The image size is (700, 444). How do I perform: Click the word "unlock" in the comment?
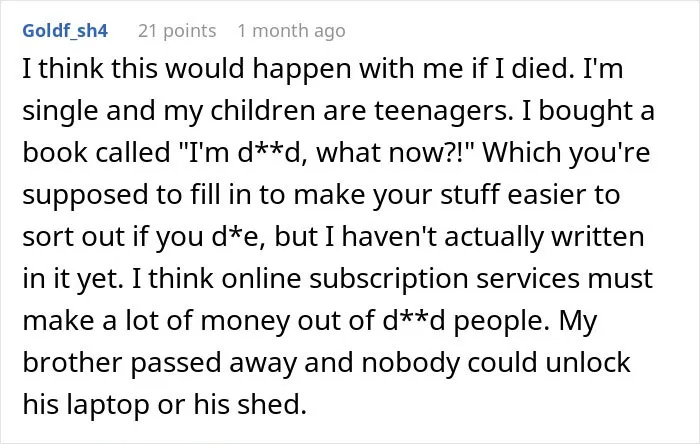[588, 362]
